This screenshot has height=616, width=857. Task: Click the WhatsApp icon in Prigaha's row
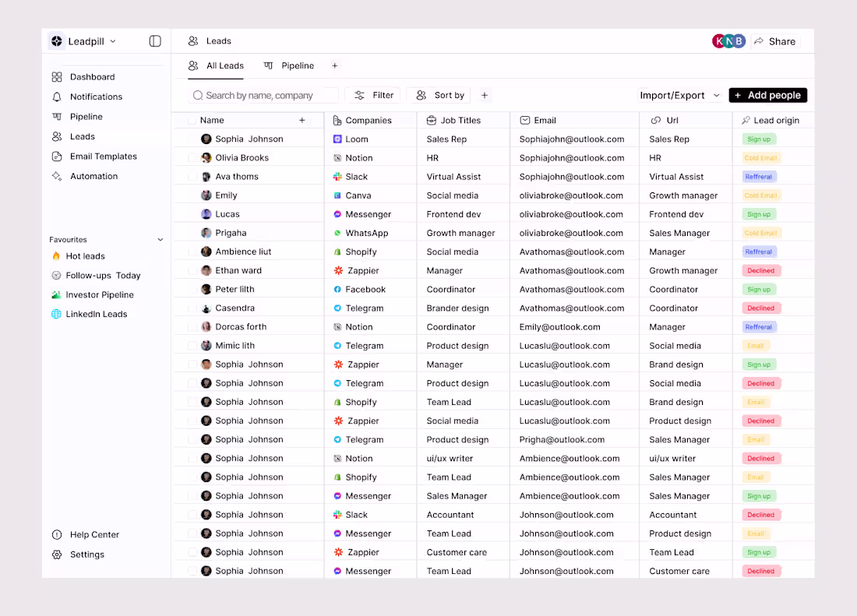[x=338, y=232]
